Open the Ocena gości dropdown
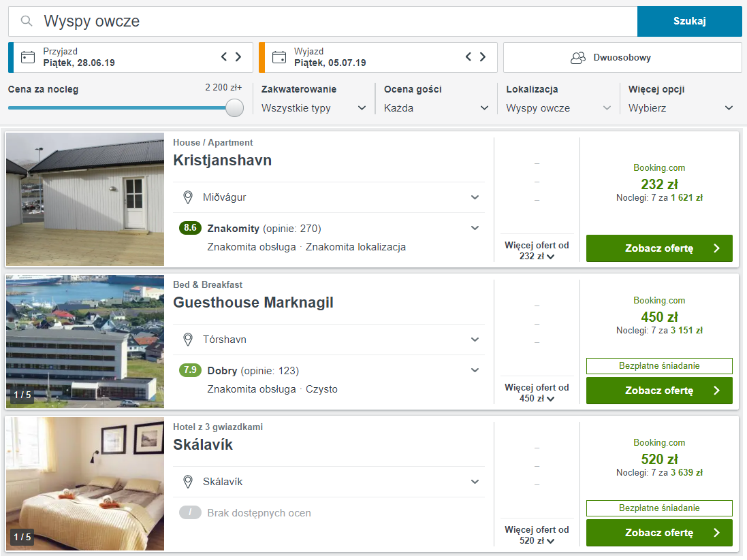The width and height of the screenshot is (747, 560). [436, 108]
